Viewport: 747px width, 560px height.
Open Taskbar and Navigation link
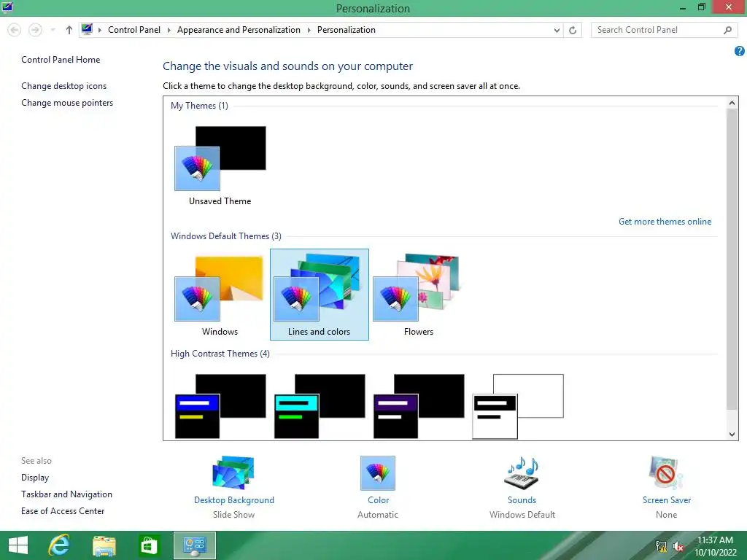click(66, 494)
